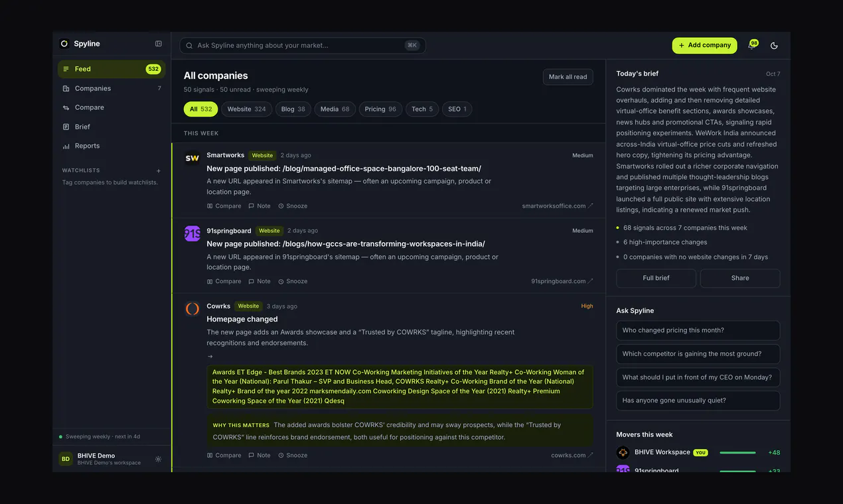843x504 pixels.
Task: Toggle dark mode moon icon
Action: point(774,46)
